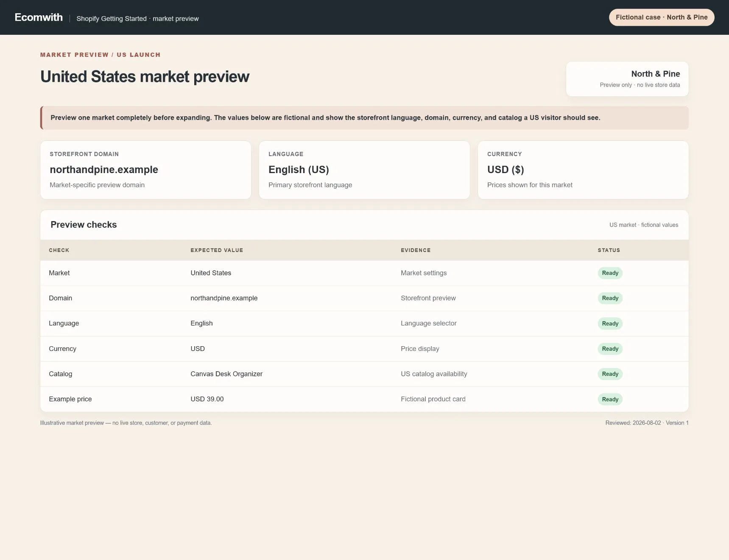This screenshot has height=560, width=729.
Task: Click the Ecomwith logo
Action: (x=39, y=17)
